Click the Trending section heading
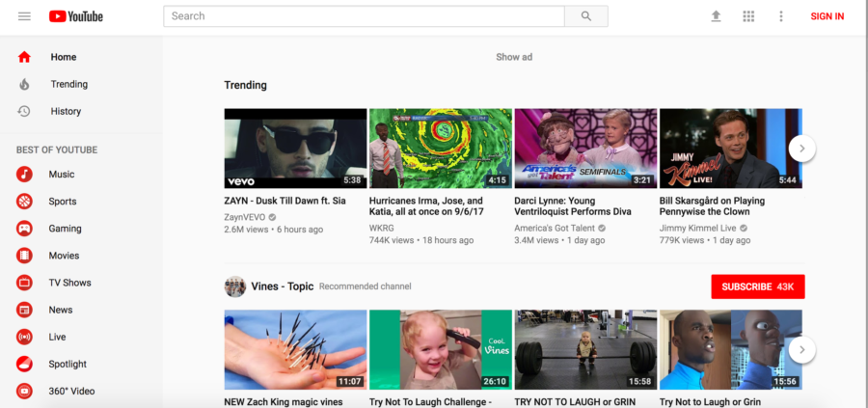The width and height of the screenshot is (868, 408). [x=245, y=85]
